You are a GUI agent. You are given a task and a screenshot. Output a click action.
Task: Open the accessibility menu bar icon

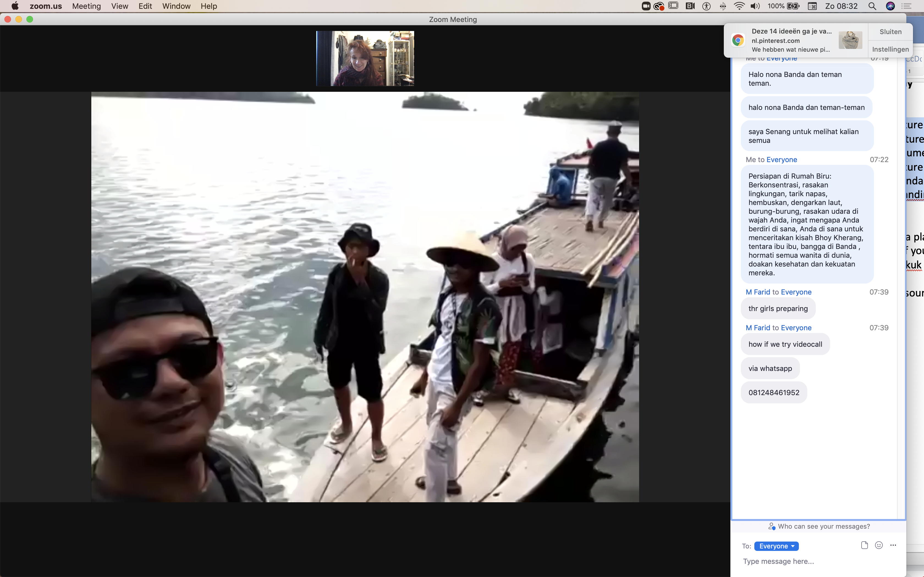pos(706,6)
